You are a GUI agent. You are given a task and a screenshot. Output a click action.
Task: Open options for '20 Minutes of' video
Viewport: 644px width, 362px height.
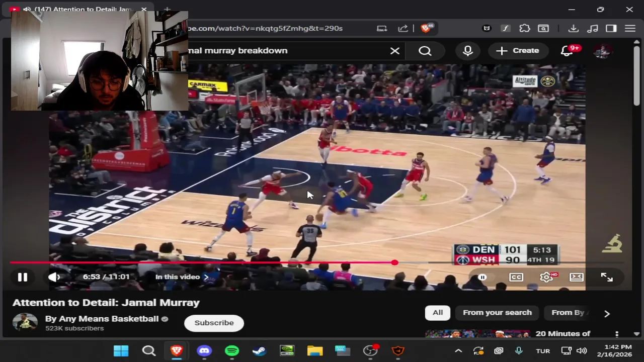click(x=617, y=334)
